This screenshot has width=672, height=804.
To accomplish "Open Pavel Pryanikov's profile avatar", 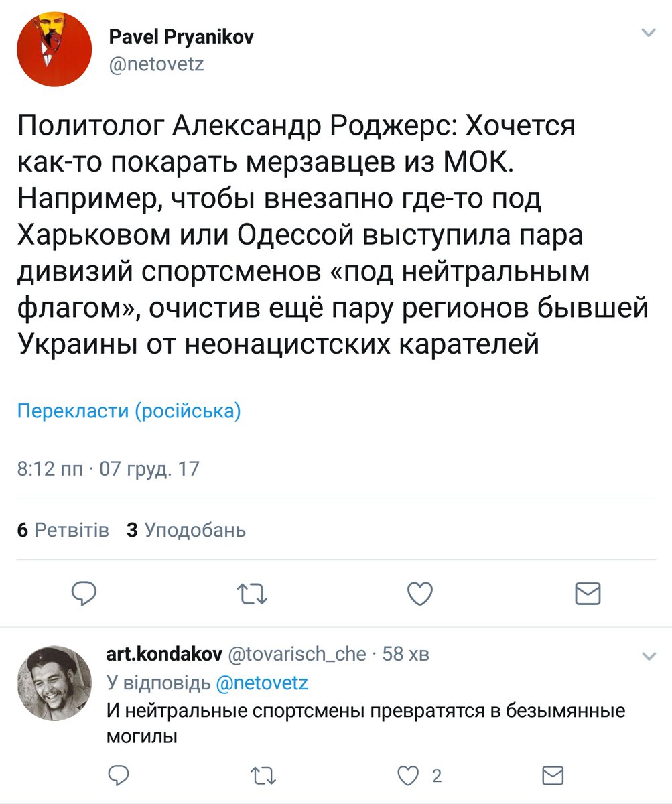I will [54, 50].
